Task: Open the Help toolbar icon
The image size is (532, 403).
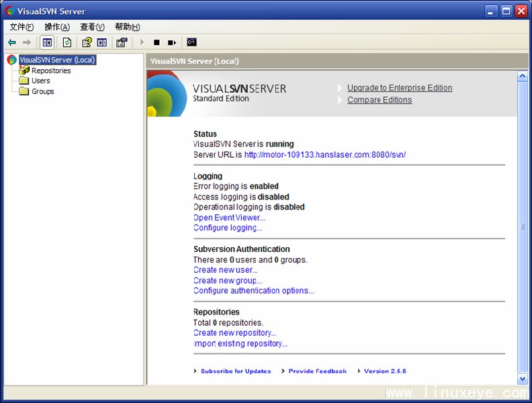Action: pos(87,42)
